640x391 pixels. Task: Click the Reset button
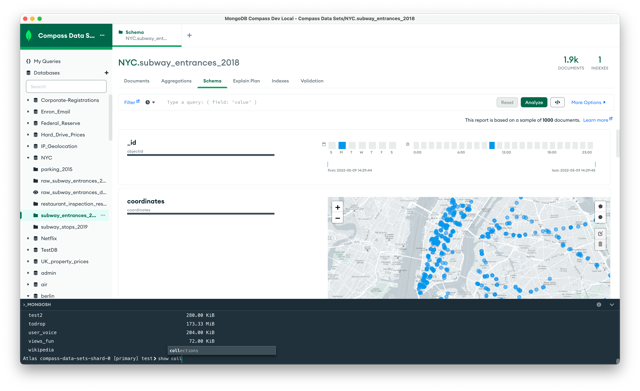[x=507, y=102]
